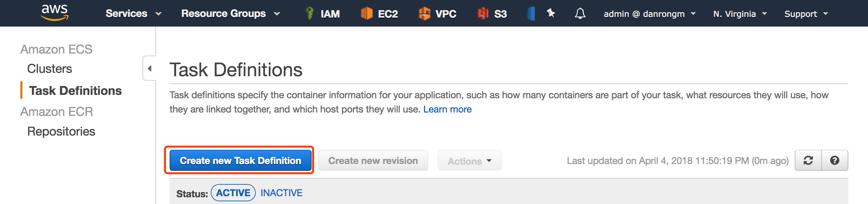
Task: Expand the Resource Groups menu
Action: point(230,14)
